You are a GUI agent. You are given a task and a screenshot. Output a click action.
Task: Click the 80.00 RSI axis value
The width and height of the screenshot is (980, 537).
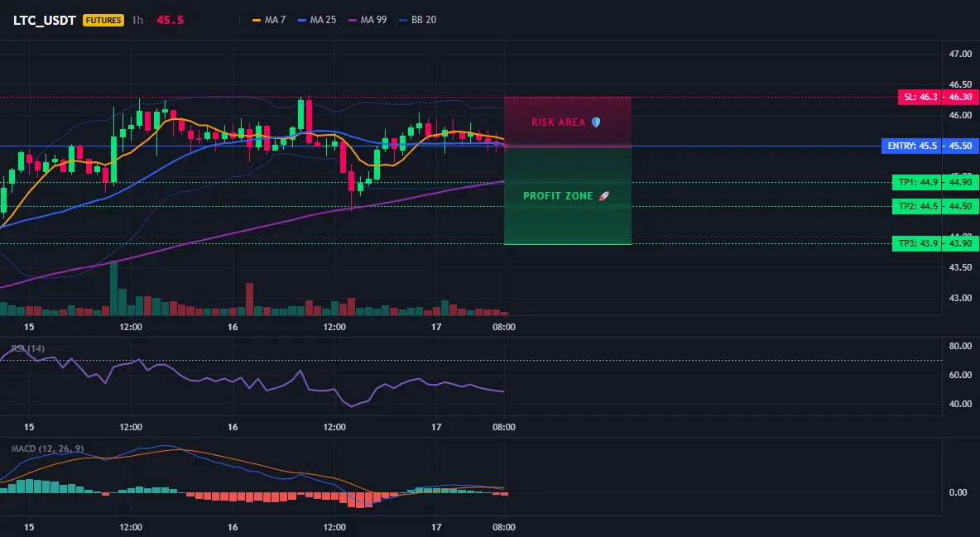coord(960,346)
